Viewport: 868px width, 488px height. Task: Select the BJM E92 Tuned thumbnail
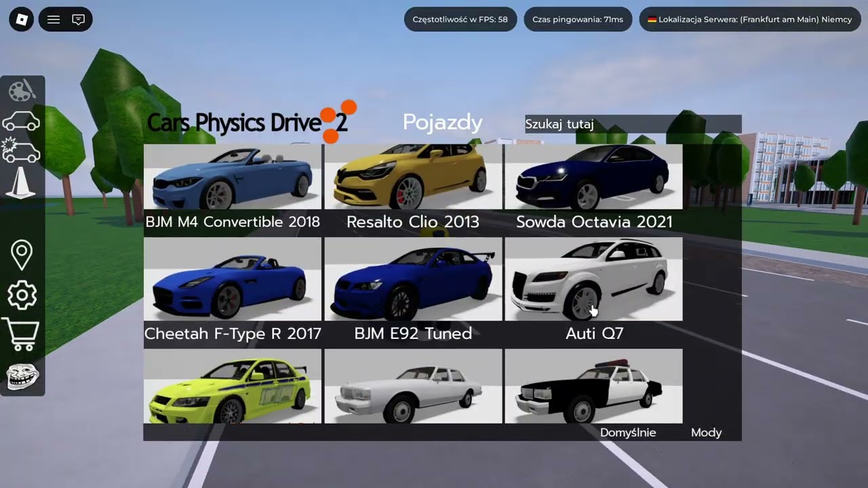click(413, 279)
